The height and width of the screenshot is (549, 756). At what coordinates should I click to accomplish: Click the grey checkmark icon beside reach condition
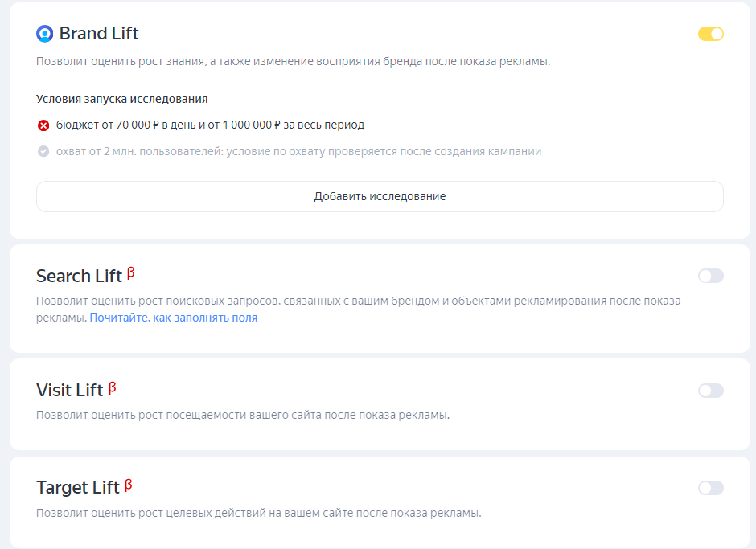pyautogui.click(x=43, y=151)
